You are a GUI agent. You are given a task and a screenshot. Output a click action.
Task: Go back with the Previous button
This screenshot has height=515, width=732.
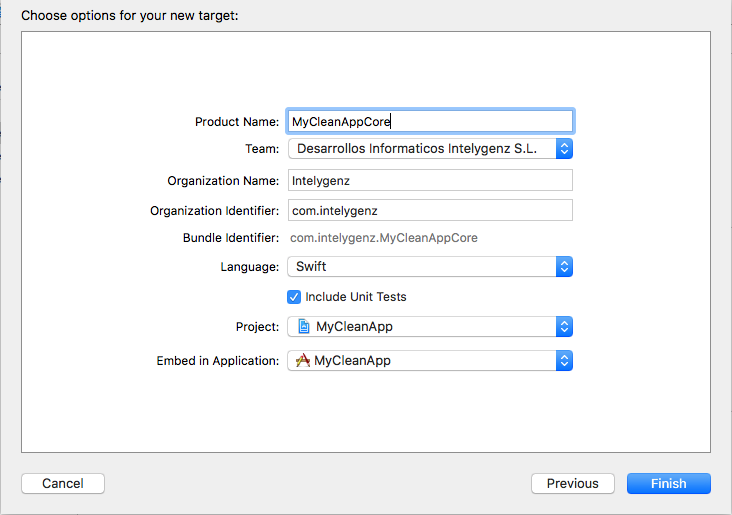pyautogui.click(x=572, y=484)
